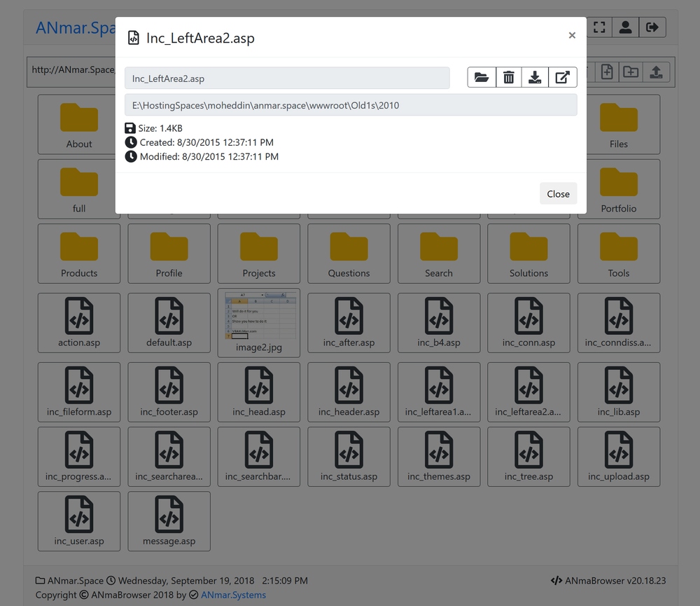Open the inc_tree.asp file
This screenshot has height=606, width=700.
click(x=528, y=457)
